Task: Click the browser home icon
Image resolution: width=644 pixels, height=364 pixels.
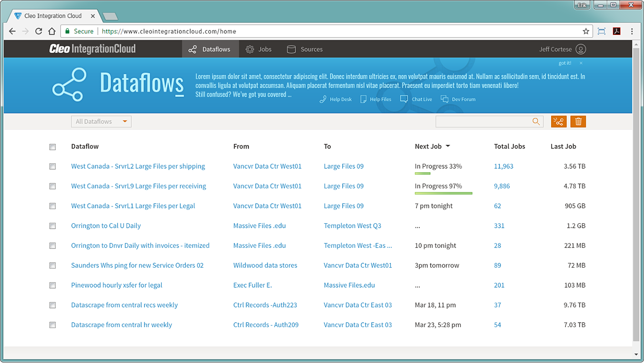Action: click(52, 31)
